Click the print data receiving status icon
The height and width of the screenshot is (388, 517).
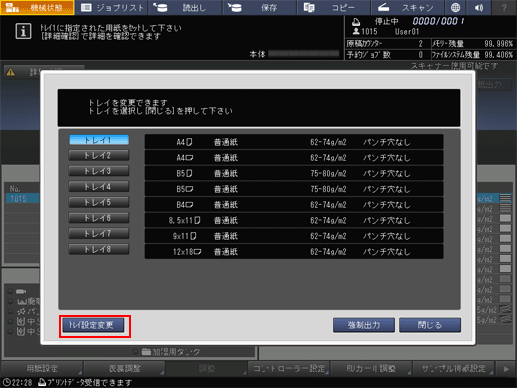(x=42, y=382)
